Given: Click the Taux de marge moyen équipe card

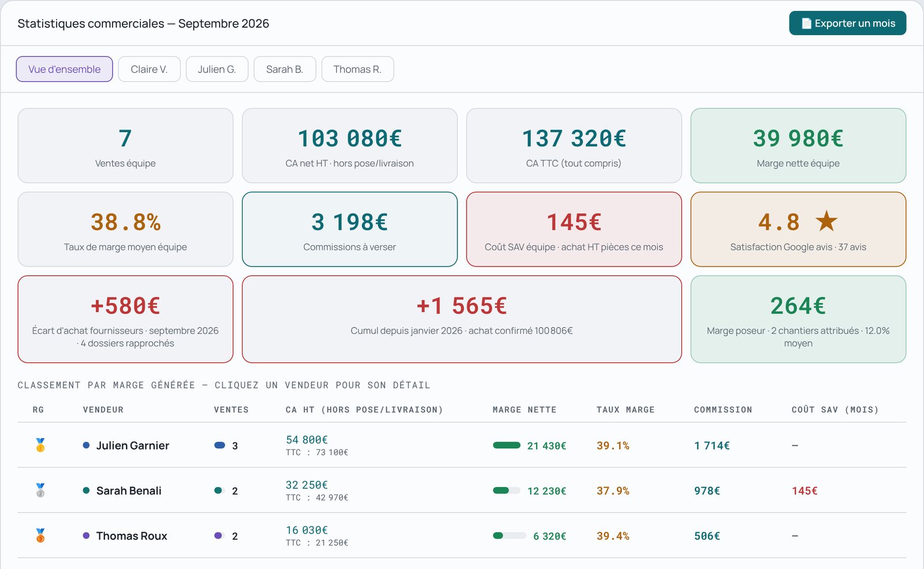Looking at the screenshot, I should tap(125, 229).
